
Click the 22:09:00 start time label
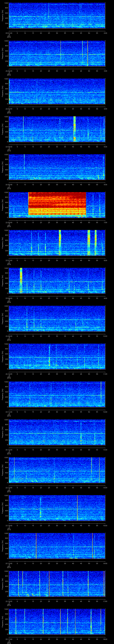[x=9, y=336]
